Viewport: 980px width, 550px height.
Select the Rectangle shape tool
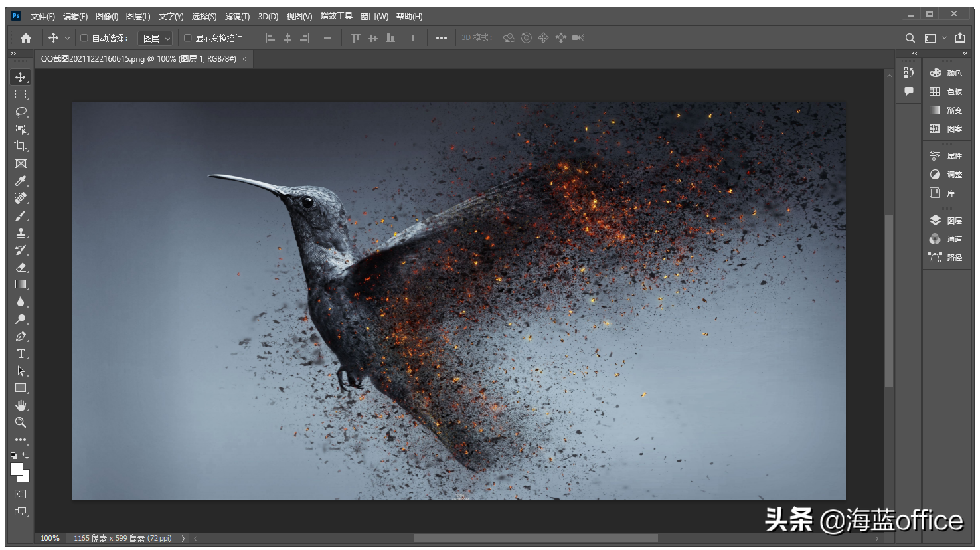[x=21, y=388]
